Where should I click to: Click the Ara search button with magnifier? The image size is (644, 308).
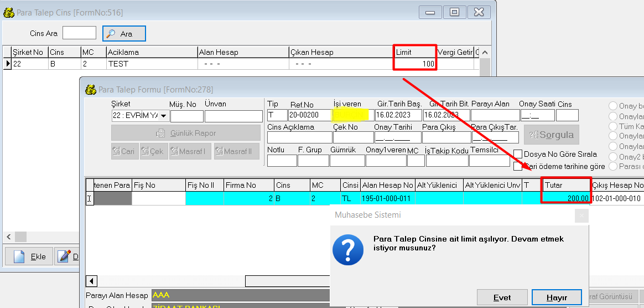click(x=124, y=34)
